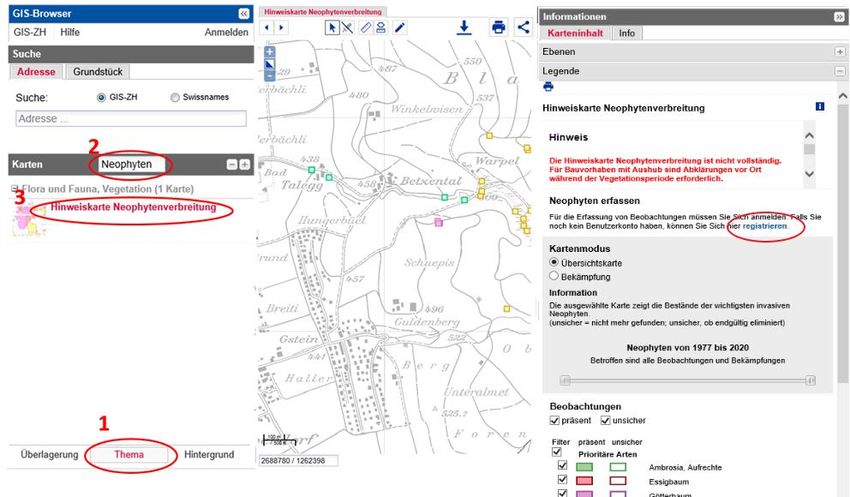
Task: Click the registrieren link
Action: tap(764, 227)
